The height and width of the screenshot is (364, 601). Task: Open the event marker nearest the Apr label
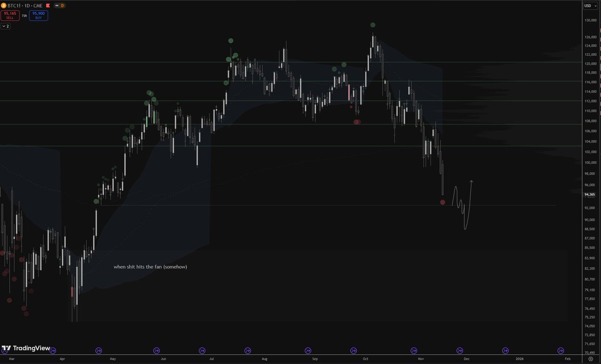point(53,350)
